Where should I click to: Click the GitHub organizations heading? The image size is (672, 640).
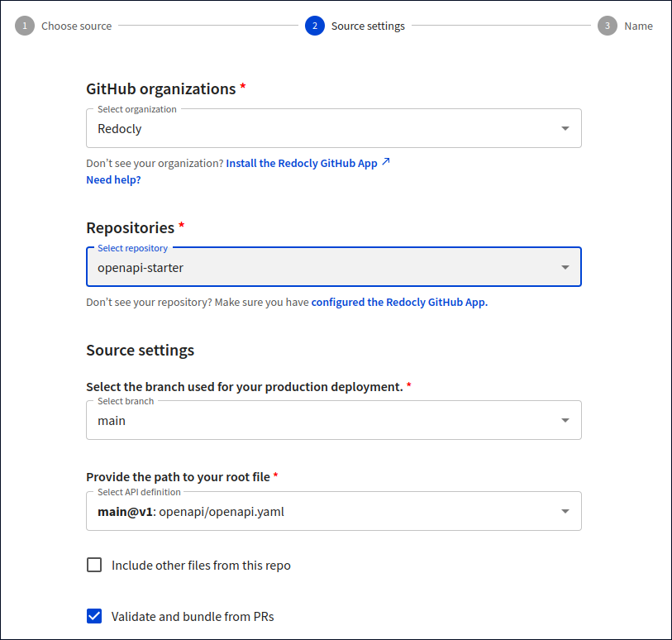point(161,88)
